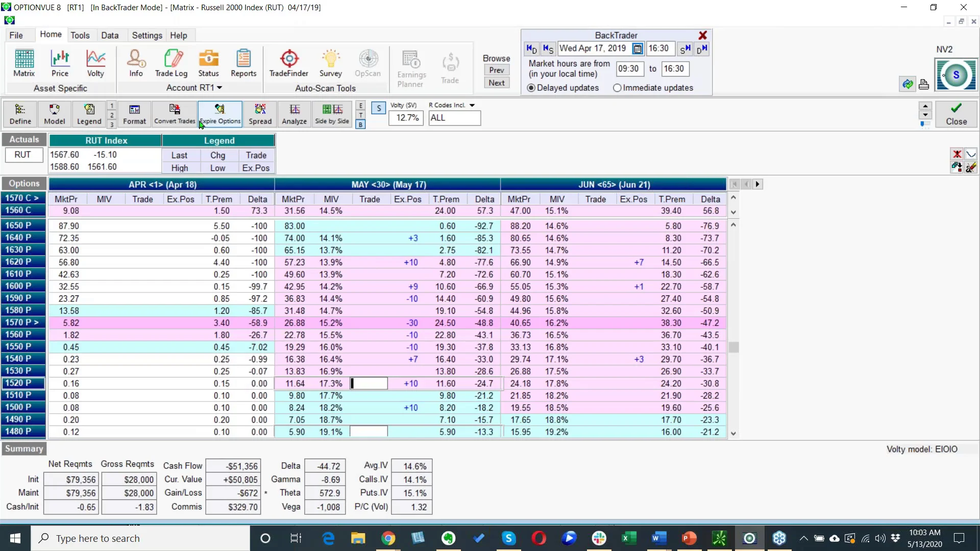The width and height of the screenshot is (980, 551).
Task: Open the Settings tab
Action: tap(147, 35)
